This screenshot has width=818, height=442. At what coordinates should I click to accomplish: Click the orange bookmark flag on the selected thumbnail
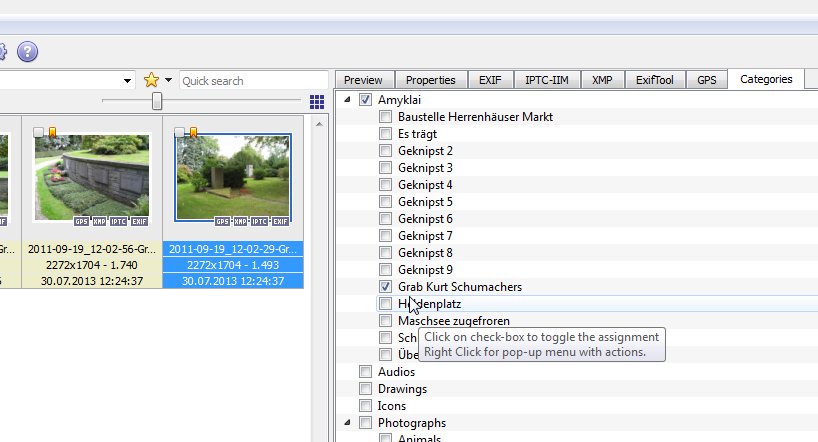[193, 132]
